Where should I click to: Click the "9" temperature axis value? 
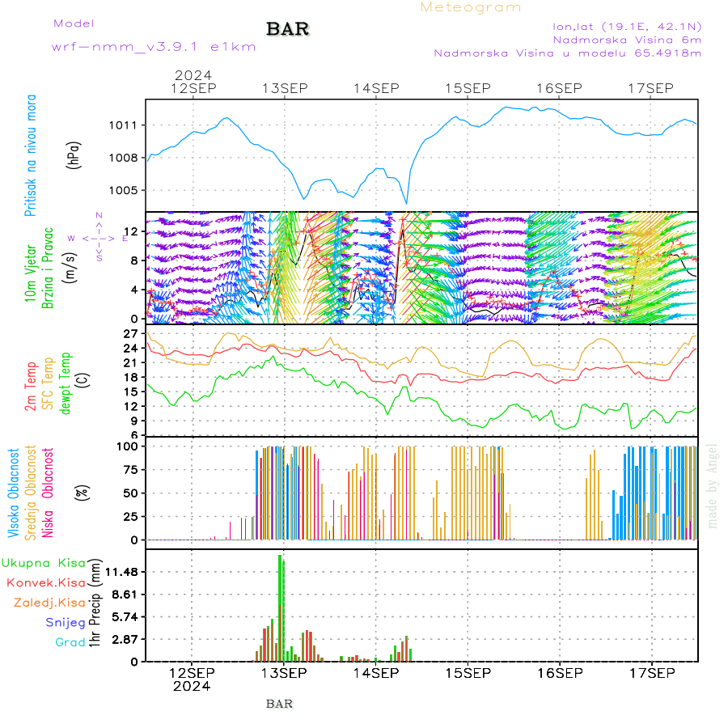134,421
